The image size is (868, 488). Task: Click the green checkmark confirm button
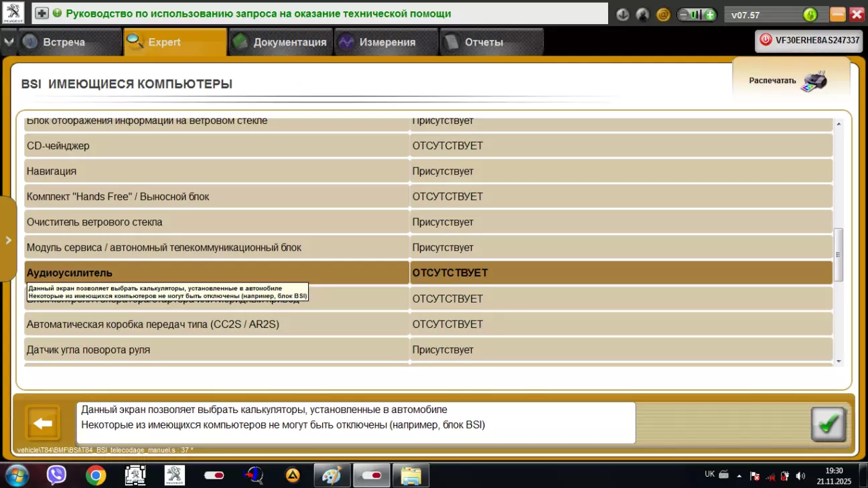[828, 424]
